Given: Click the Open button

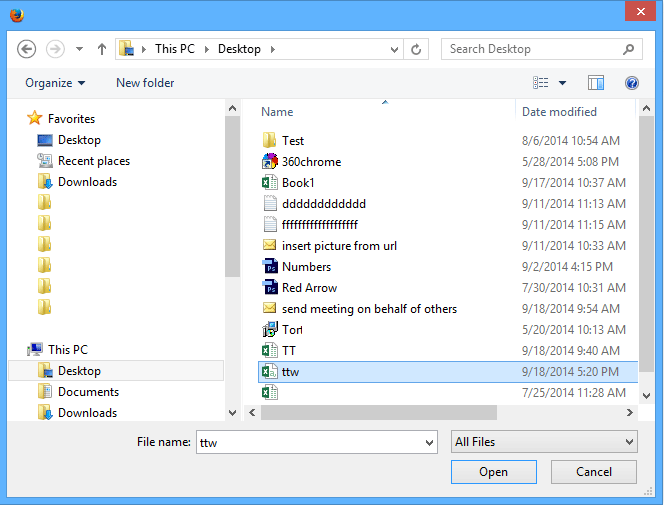Looking at the screenshot, I should point(493,472).
